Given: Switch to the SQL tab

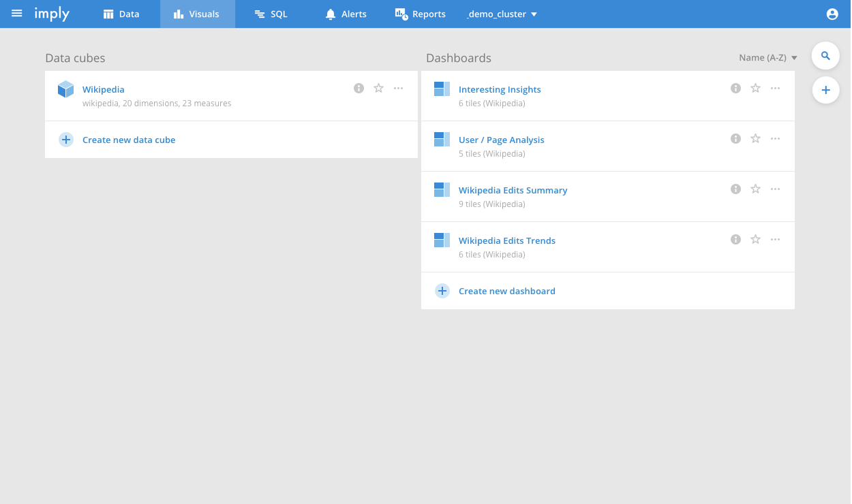Looking at the screenshot, I should [x=271, y=14].
